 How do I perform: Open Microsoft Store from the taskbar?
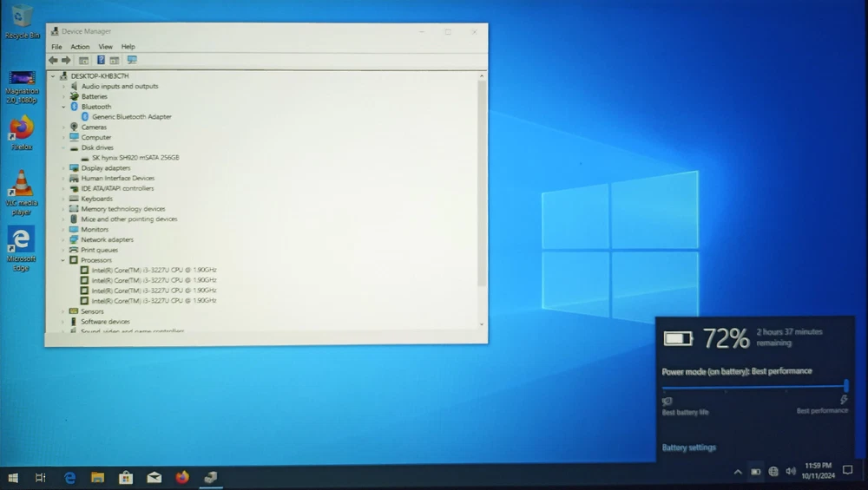tap(126, 477)
